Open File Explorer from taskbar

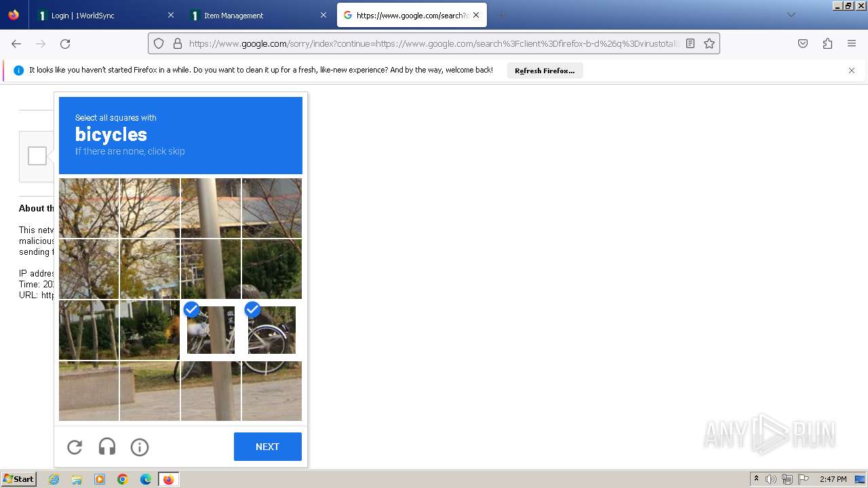point(77,479)
